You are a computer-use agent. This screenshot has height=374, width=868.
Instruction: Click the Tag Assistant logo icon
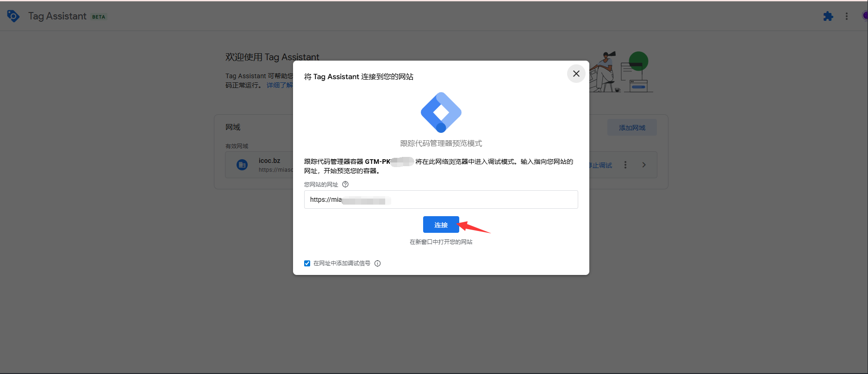coord(13,16)
